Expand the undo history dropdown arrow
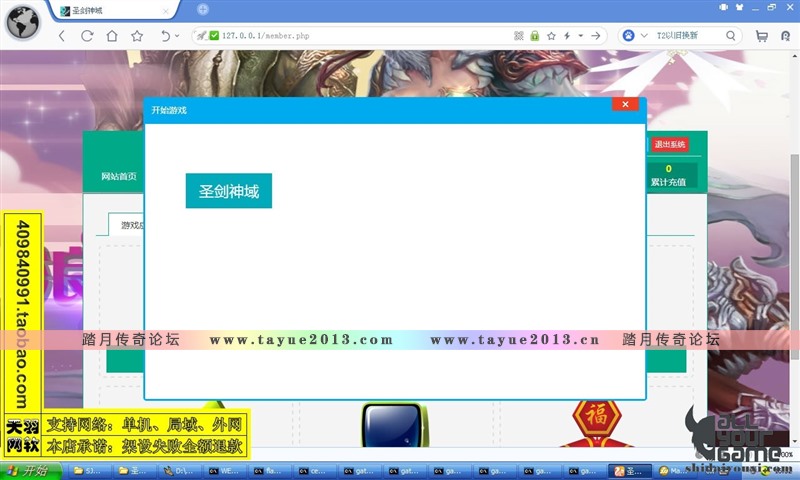Image resolution: width=800 pixels, height=480 pixels. coord(177,36)
